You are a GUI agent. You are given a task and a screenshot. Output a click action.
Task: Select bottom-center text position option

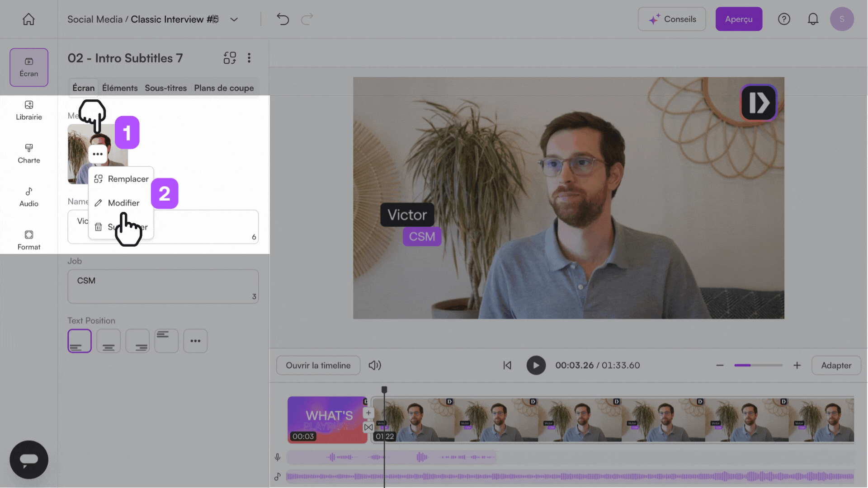(108, 341)
